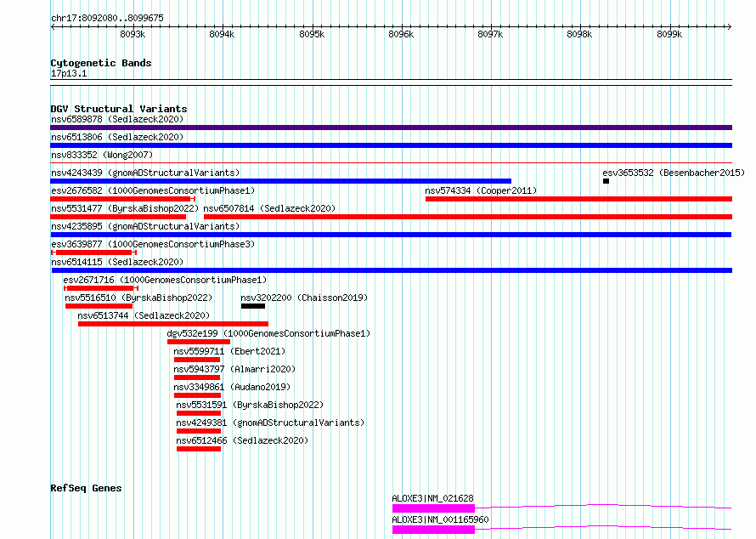Open the ALOXE3|NM_001165960 gene label
Image resolution: width=756 pixels, height=539 pixels.
(440, 519)
